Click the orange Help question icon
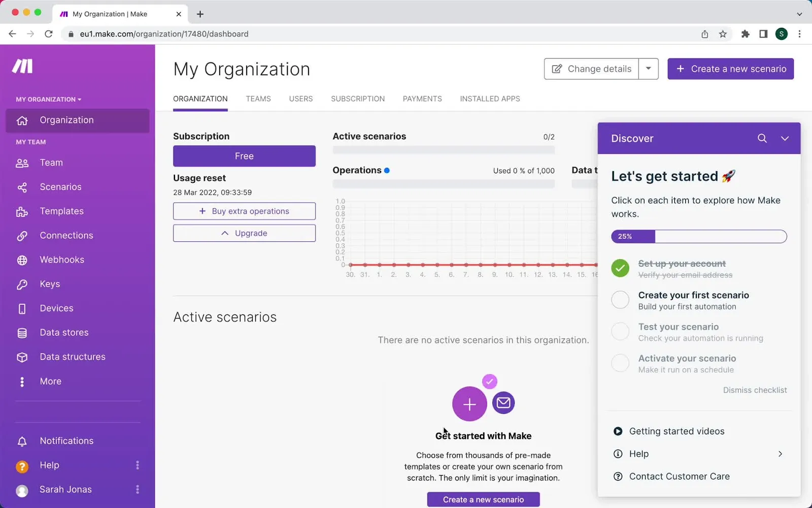The width and height of the screenshot is (812, 508). [22, 466]
